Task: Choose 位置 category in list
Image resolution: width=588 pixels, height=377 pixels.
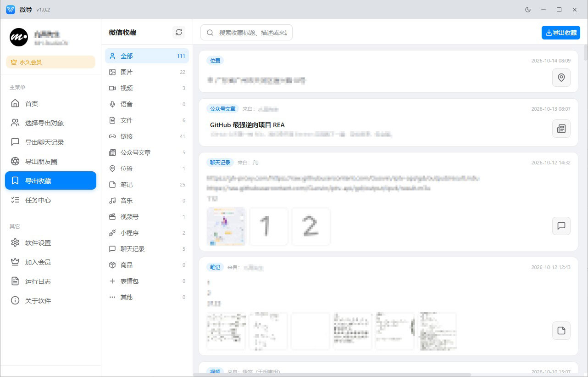Action: (147, 169)
